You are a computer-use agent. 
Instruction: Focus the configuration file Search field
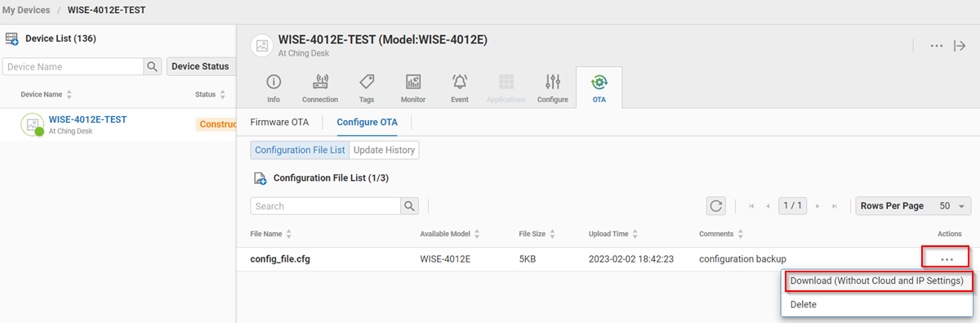tap(325, 206)
